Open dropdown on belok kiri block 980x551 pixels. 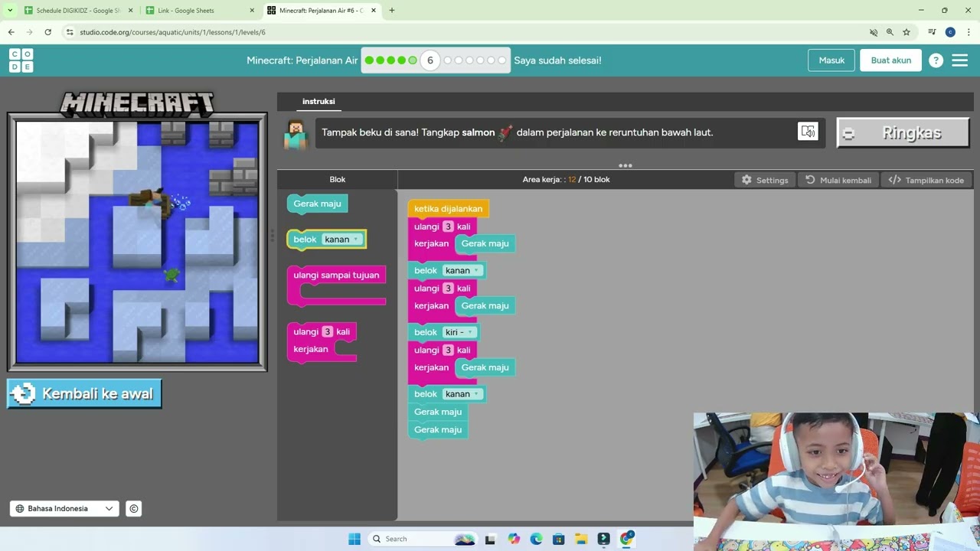click(x=460, y=332)
